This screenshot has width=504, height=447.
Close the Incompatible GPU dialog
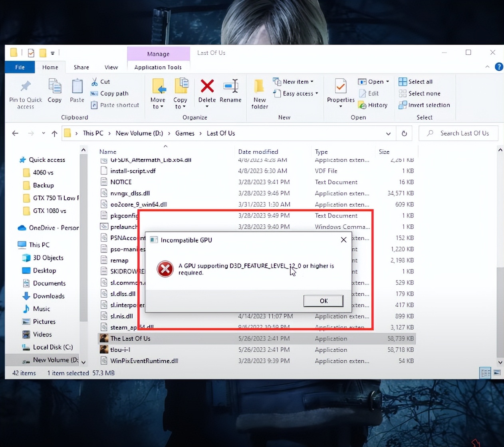[x=343, y=240]
